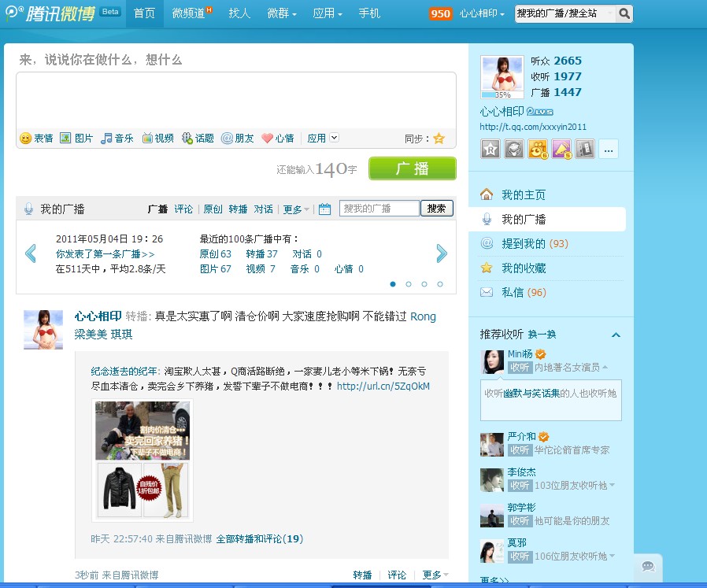The width and height of the screenshot is (707, 588).
Task: Attach a video via the 视频 icon
Action: (x=157, y=139)
